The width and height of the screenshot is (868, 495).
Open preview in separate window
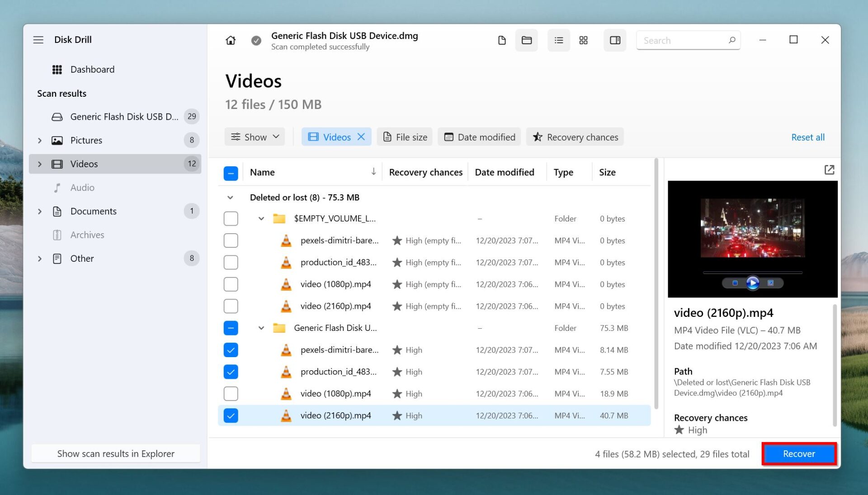coord(830,170)
